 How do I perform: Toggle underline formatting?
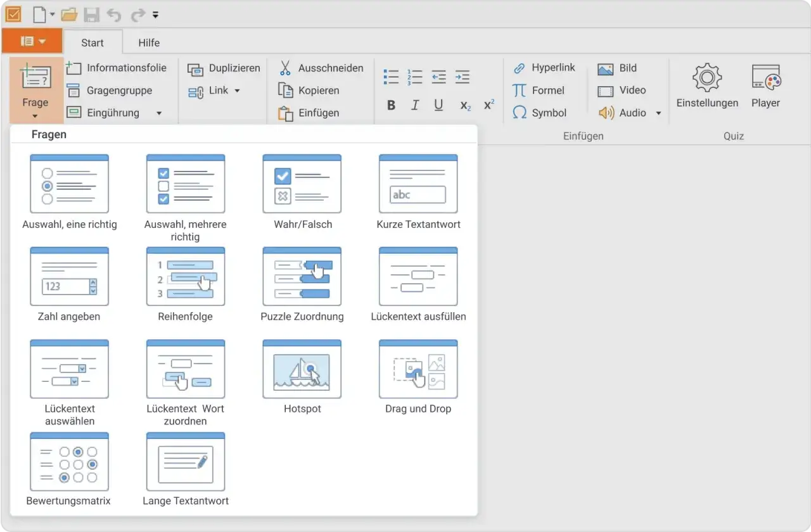click(438, 105)
